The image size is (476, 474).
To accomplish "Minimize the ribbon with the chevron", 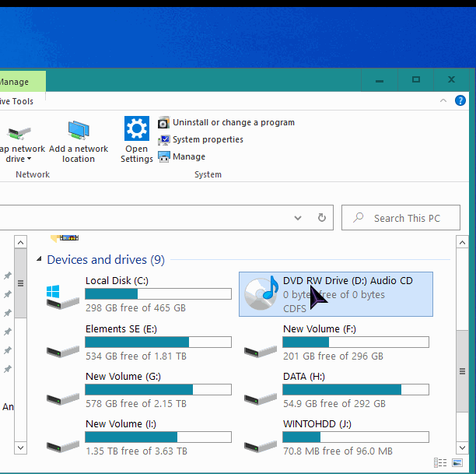I will coord(443,101).
